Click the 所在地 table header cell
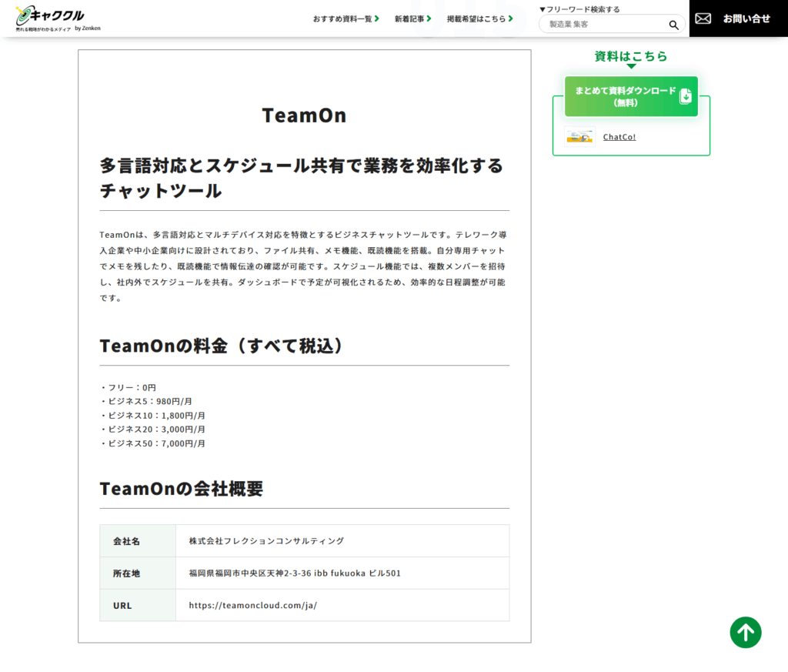788x672 pixels. click(x=138, y=573)
